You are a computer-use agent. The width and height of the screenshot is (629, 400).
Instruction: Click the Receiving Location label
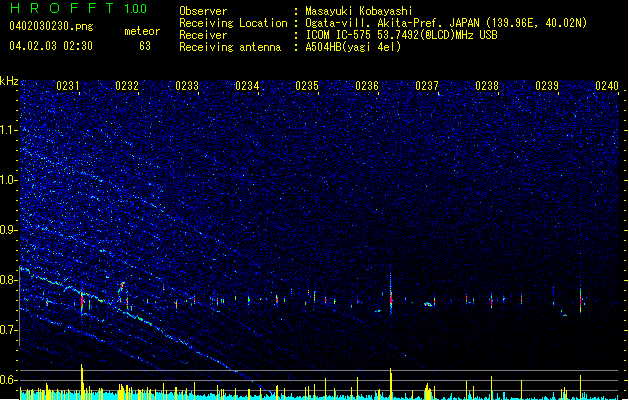tap(233, 23)
